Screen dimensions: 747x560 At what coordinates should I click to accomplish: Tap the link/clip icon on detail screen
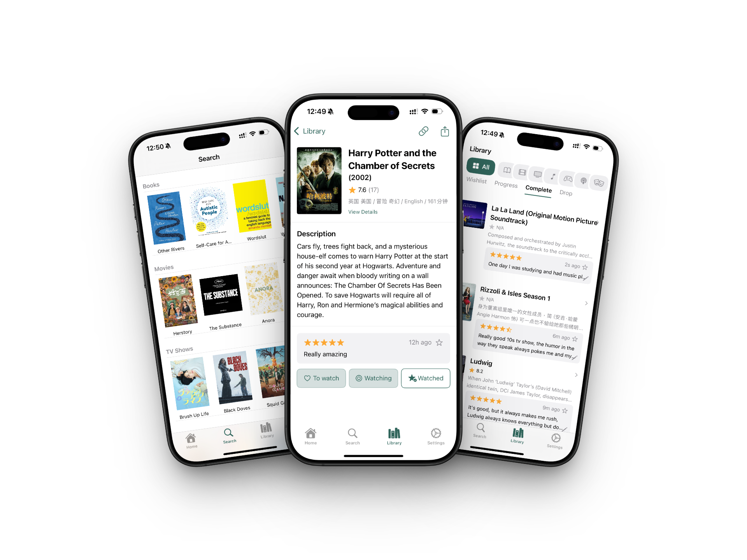(423, 131)
